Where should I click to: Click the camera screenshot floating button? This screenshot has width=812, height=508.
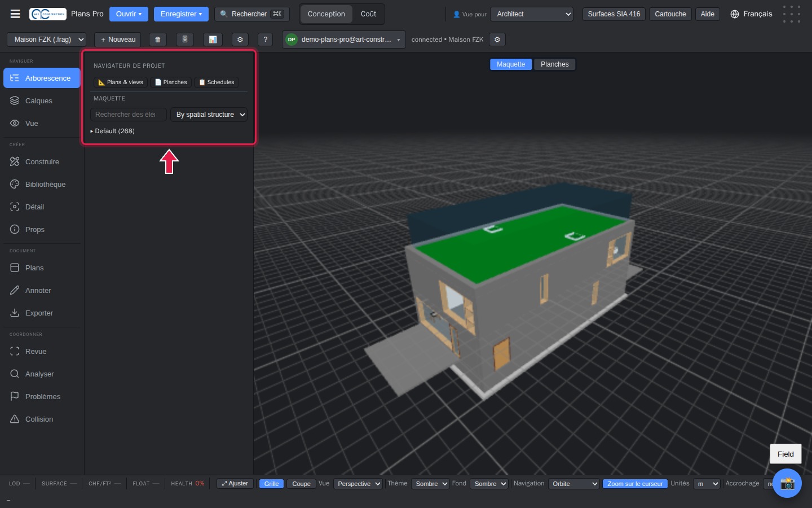point(787,483)
